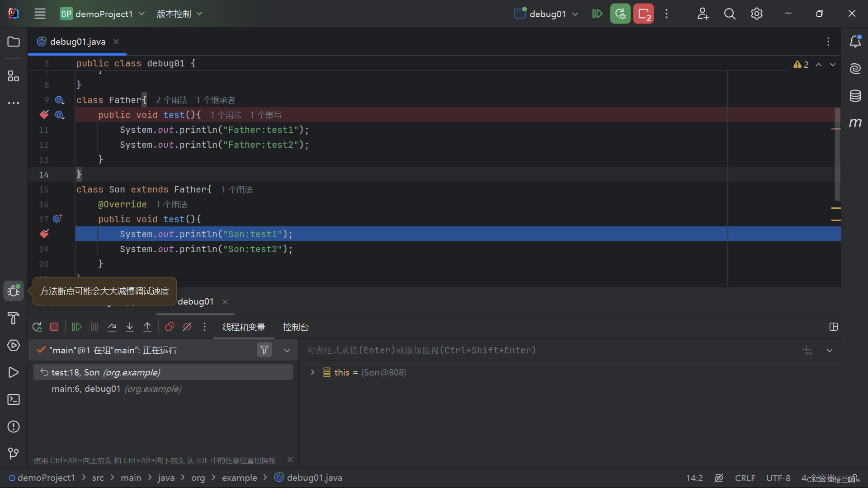This screenshot has height=488, width=868.
Task: Click editor vertical scrollbar
Action: coord(837,154)
